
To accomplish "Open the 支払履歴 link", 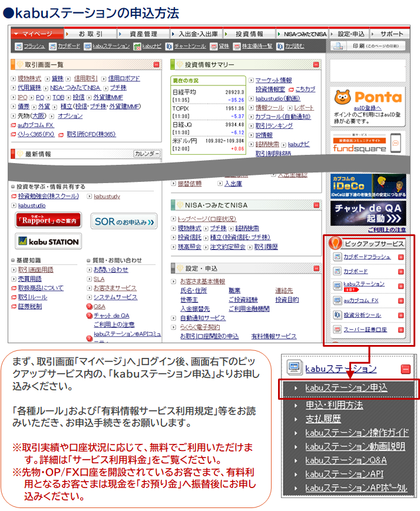I will point(323,419).
